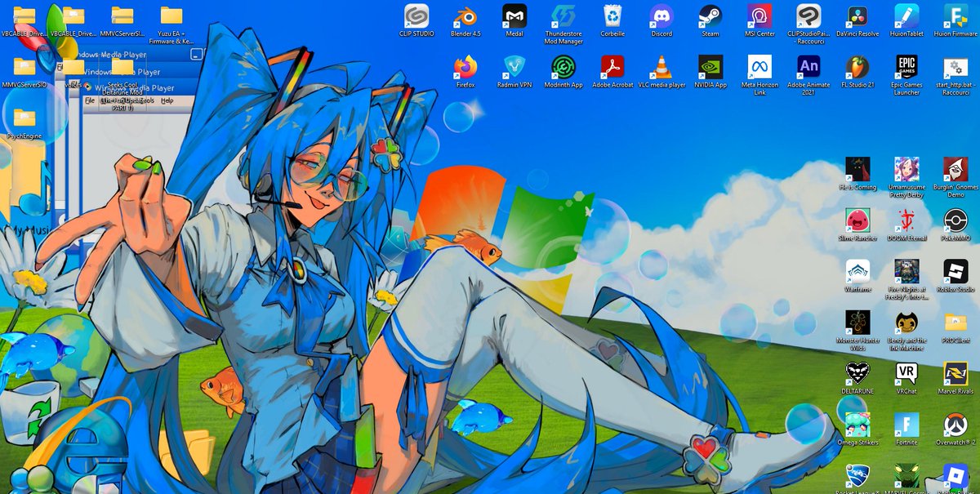980x494 pixels.
Task: Launch DaVinci Resolve from the desktop
Action: pyautogui.click(x=857, y=16)
